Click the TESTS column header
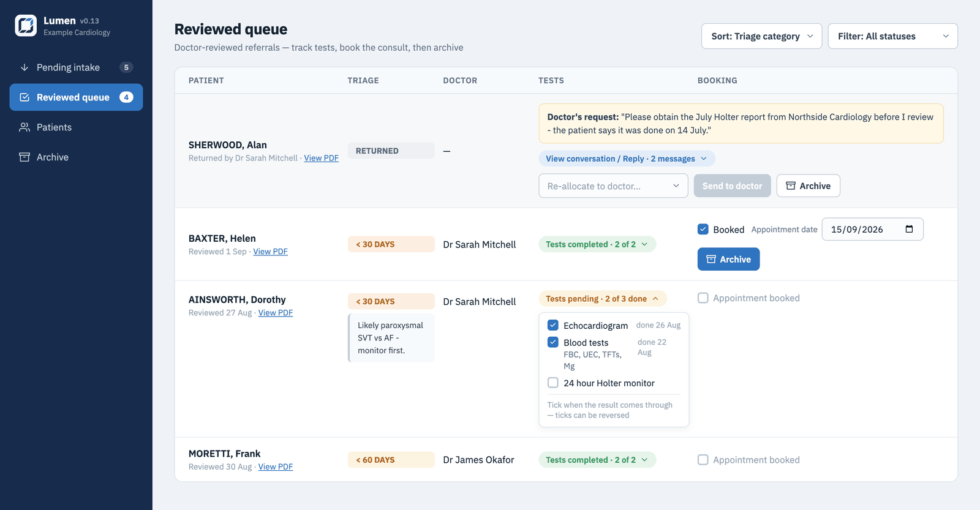Image resolution: width=980 pixels, height=510 pixels. (551, 80)
